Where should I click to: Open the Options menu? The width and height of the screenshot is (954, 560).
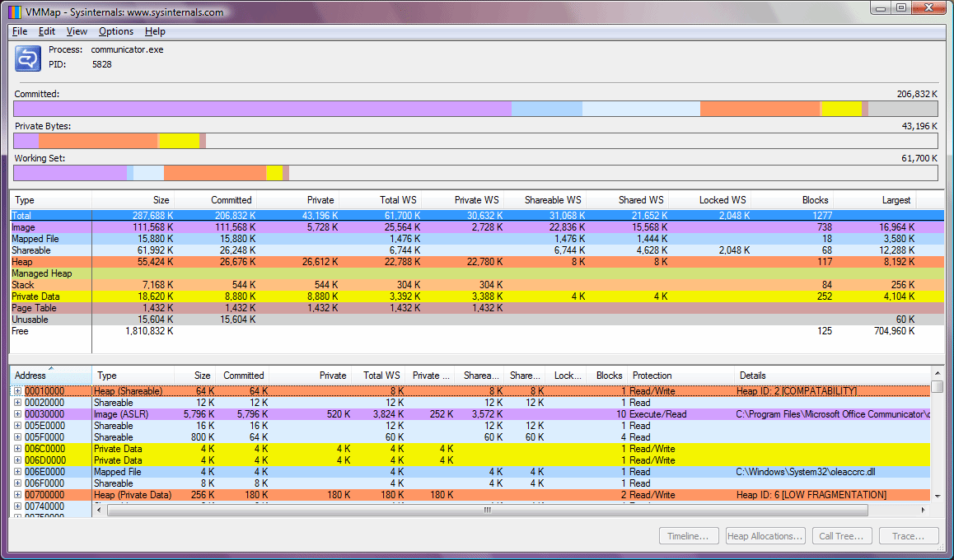(115, 31)
